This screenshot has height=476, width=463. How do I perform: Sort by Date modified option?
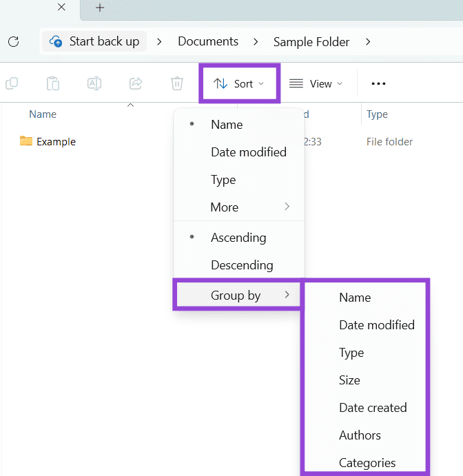coord(248,152)
